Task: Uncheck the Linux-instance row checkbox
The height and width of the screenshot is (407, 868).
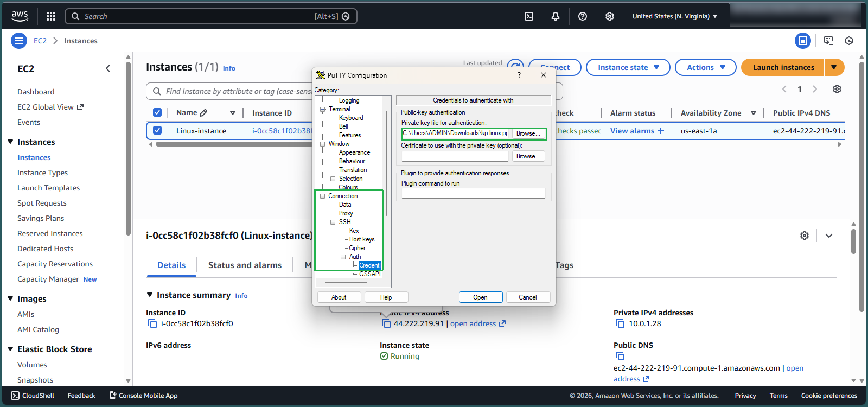Action: pyautogui.click(x=157, y=130)
